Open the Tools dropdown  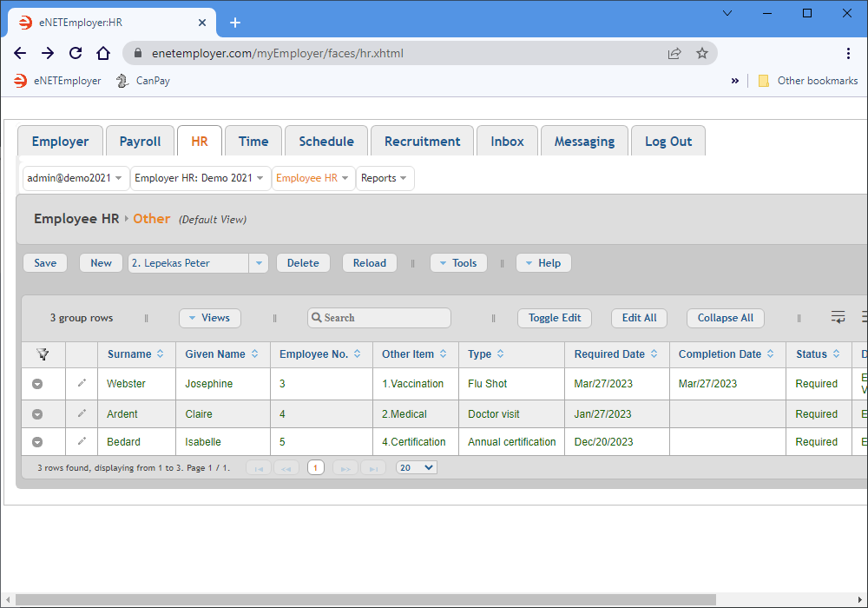point(458,263)
